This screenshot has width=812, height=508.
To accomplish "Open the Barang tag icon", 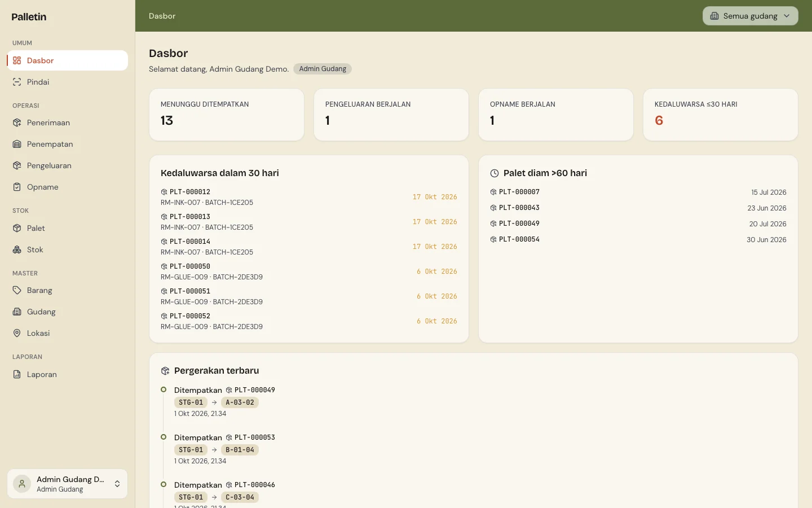I will click(x=17, y=290).
